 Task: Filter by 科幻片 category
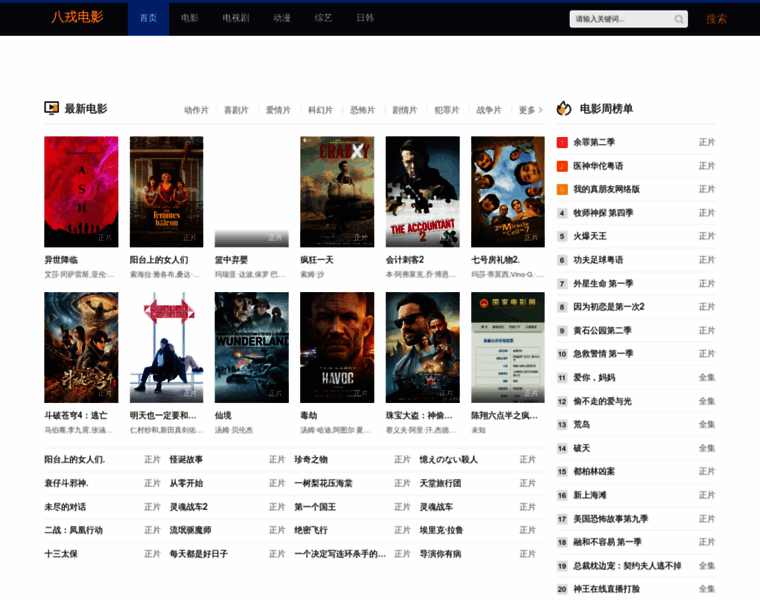click(320, 110)
